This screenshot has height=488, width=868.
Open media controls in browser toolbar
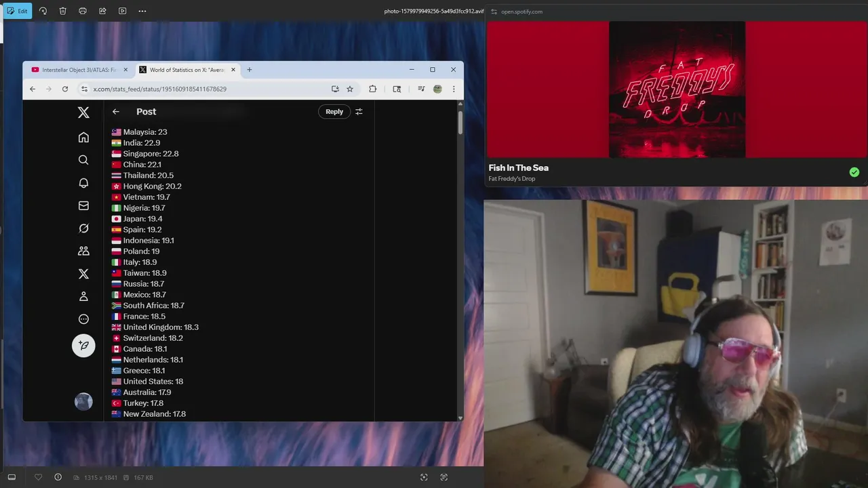(x=421, y=89)
